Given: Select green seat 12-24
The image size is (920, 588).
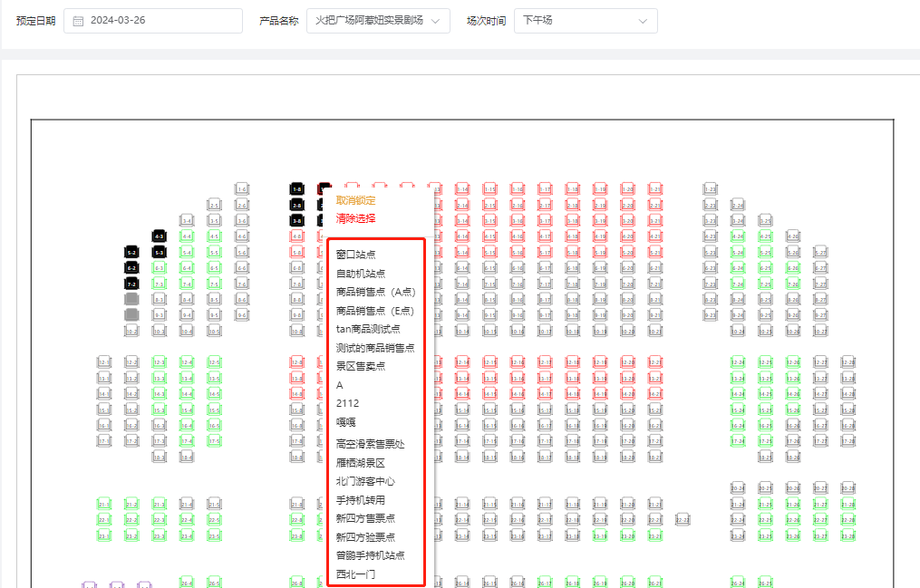Looking at the screenshot, I should tap(737, 362).
